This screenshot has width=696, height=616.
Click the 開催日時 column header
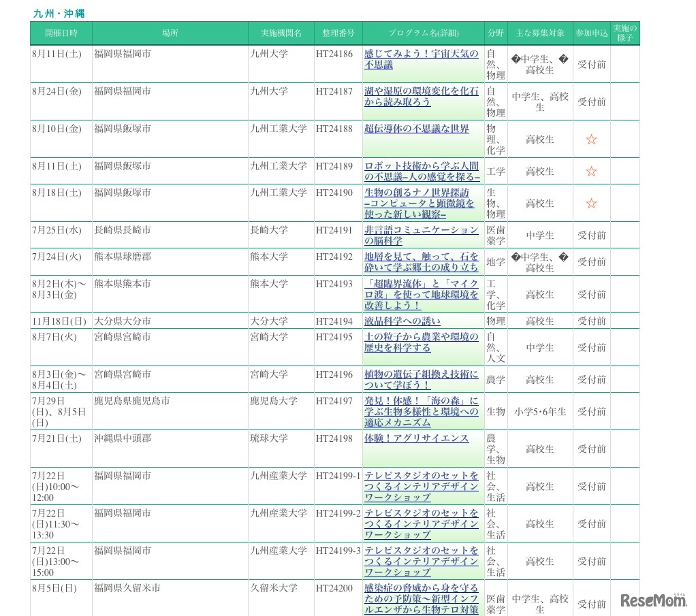click(x=61, y=33)
